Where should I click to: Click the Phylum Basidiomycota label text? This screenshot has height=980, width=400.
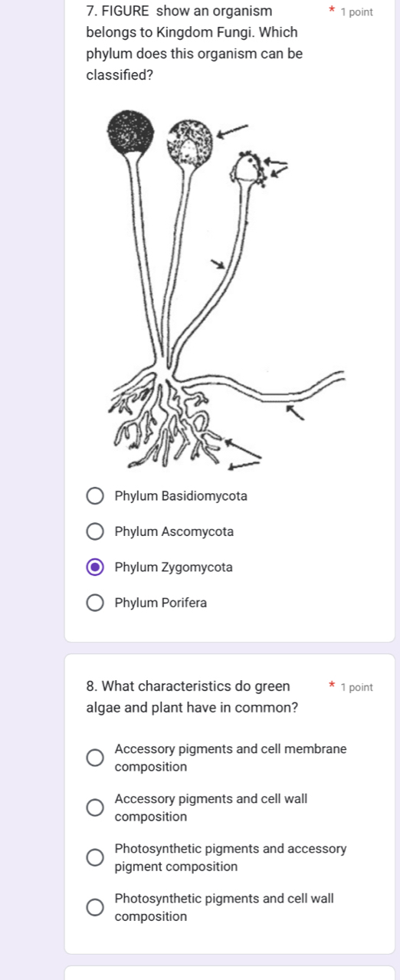click(x=181, y=496)
